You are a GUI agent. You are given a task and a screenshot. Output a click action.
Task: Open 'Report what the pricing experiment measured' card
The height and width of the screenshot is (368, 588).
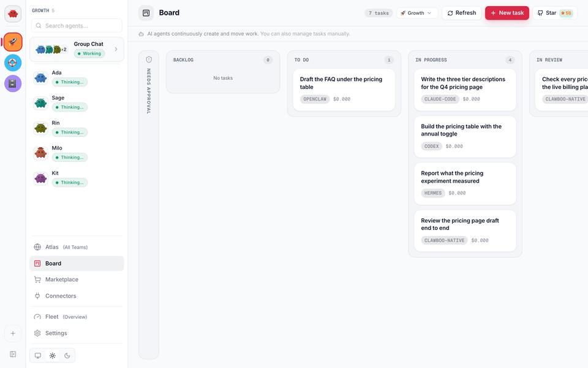pyautogui.click(x=465, y=183)
